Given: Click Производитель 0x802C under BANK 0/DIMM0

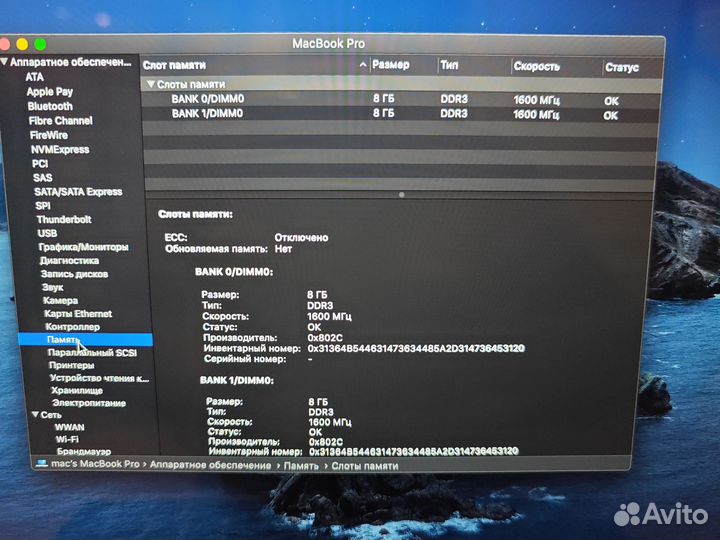Looking at the screenshot, I should coord(325,338).
